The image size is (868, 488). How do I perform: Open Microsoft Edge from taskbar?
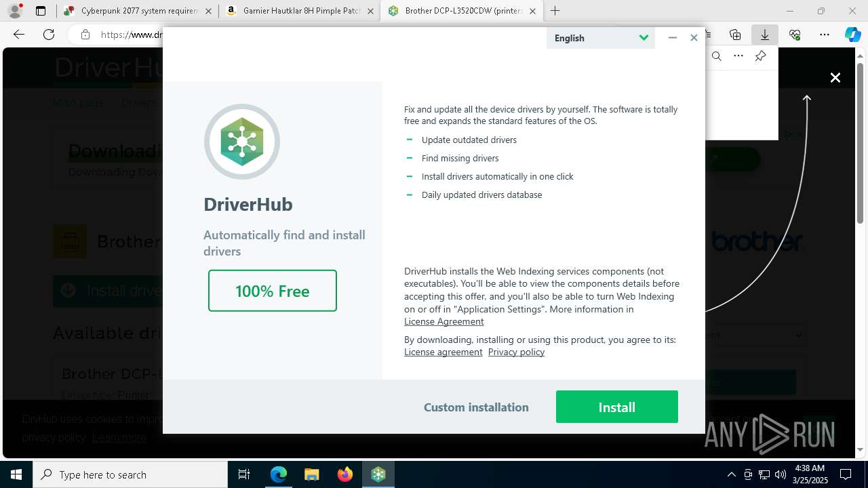(279, 474)
